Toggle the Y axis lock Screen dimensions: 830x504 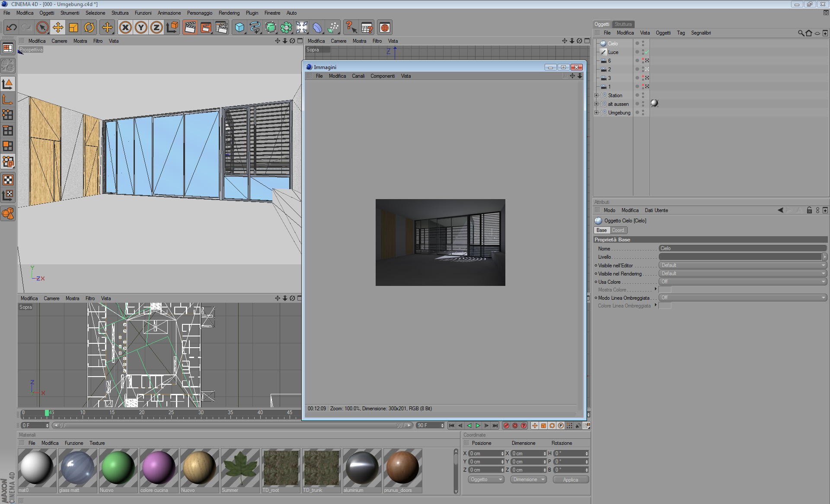click(x=141, y=28)
